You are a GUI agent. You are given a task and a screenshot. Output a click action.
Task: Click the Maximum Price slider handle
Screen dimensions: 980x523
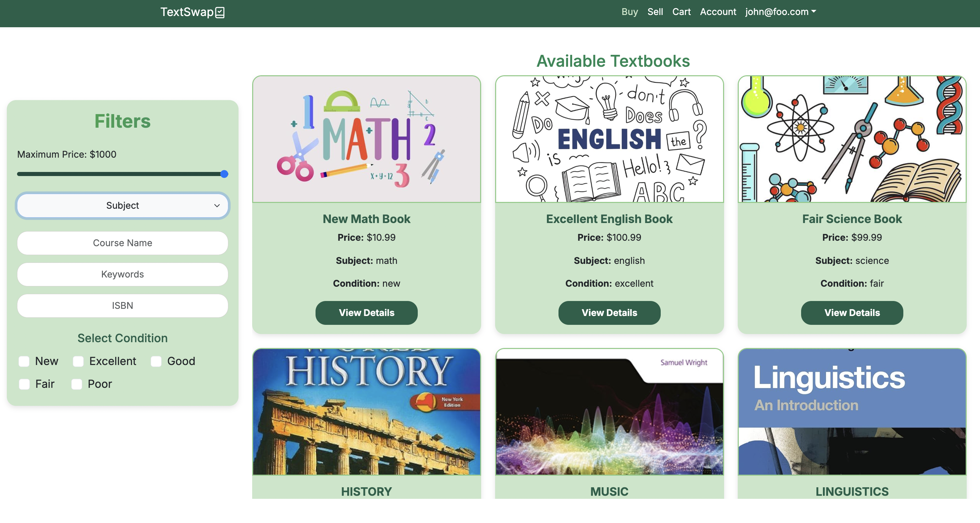pyautogui.click(x=225, y=174)
